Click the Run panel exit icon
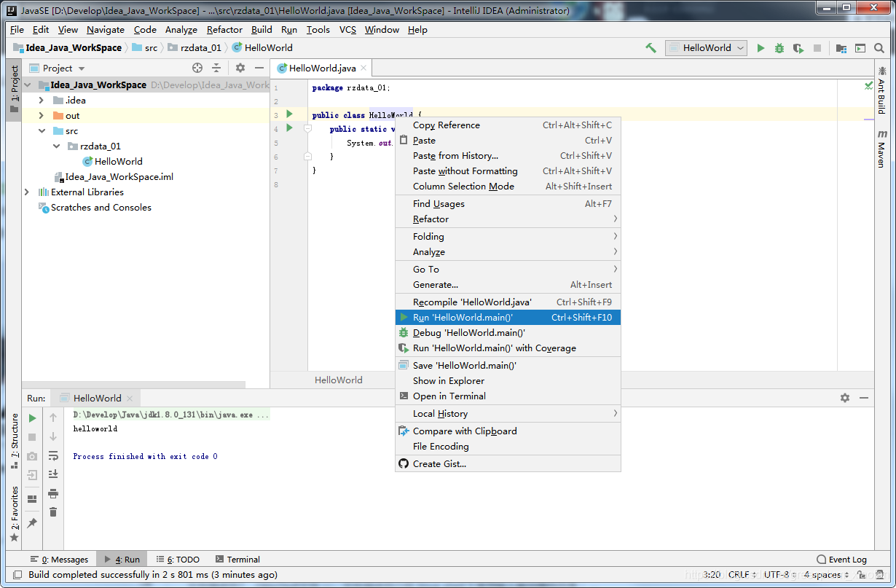The width and height of the screenshot is (896, 588). click(x=32, y=475)
